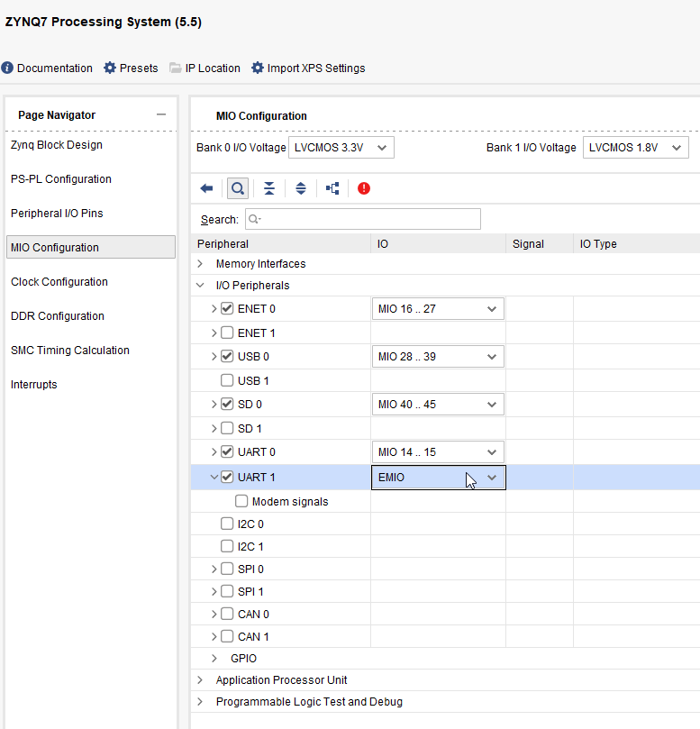
Task: Click the hierarchy tree view toolbar icon
Action: point(332,188)
